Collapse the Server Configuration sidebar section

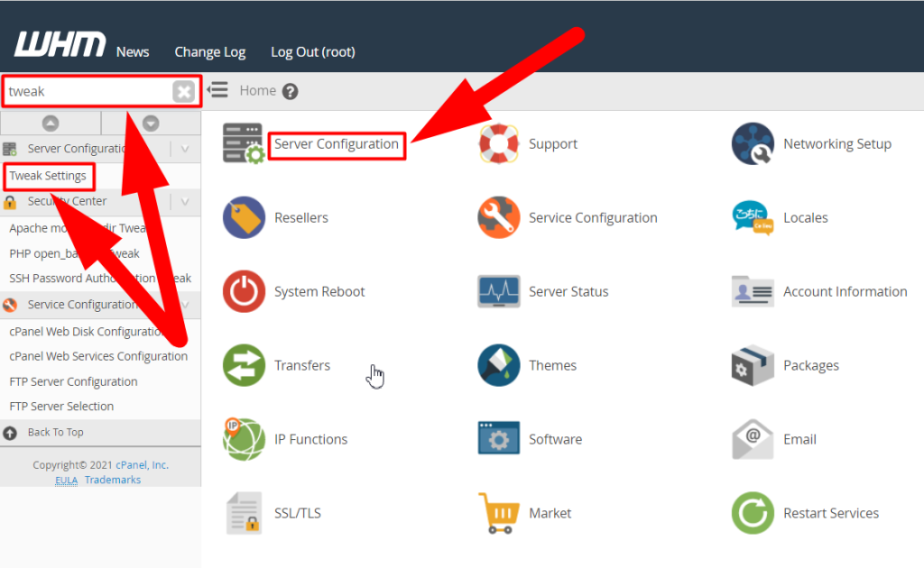[x=185, y=149]
